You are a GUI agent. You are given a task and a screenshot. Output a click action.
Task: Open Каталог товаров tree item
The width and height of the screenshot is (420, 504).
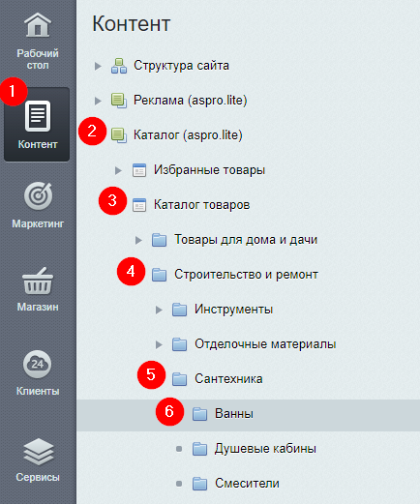pos(202,205)
